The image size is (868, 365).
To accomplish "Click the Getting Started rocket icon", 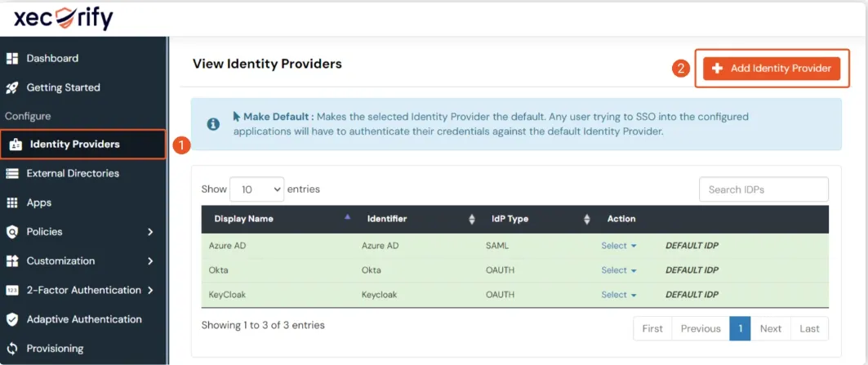I will (12, 87).
